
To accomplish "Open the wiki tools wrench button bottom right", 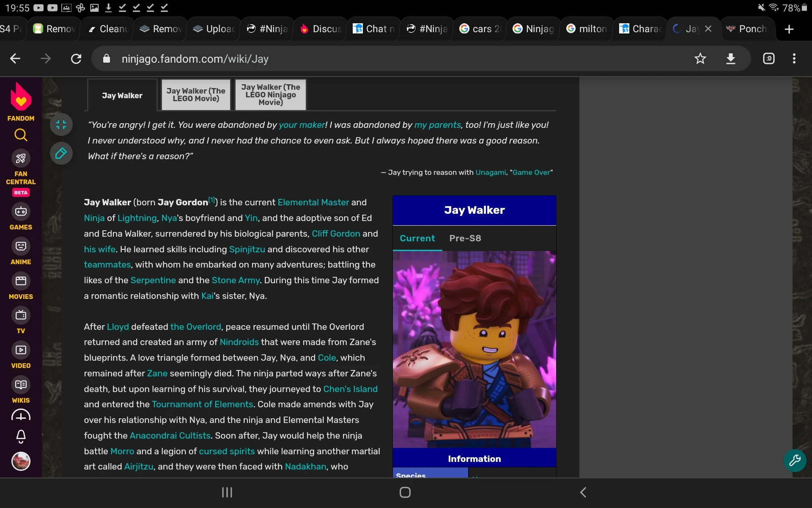I will 796,461.
